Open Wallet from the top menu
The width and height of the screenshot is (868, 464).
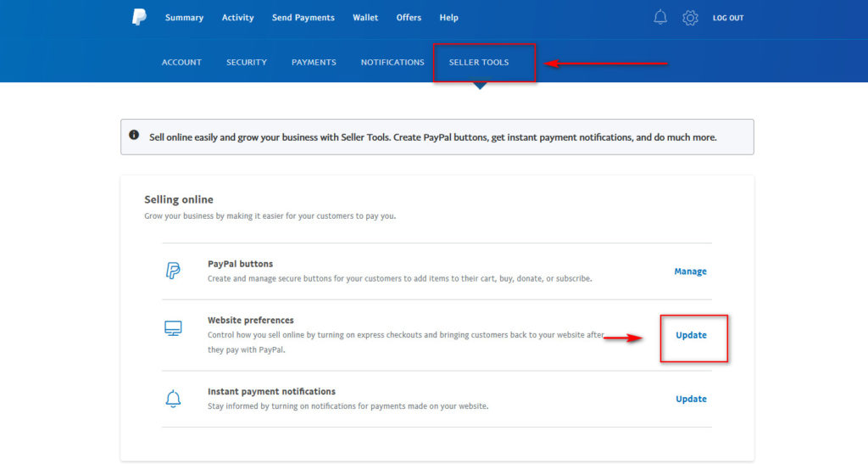tap(365, 18)
